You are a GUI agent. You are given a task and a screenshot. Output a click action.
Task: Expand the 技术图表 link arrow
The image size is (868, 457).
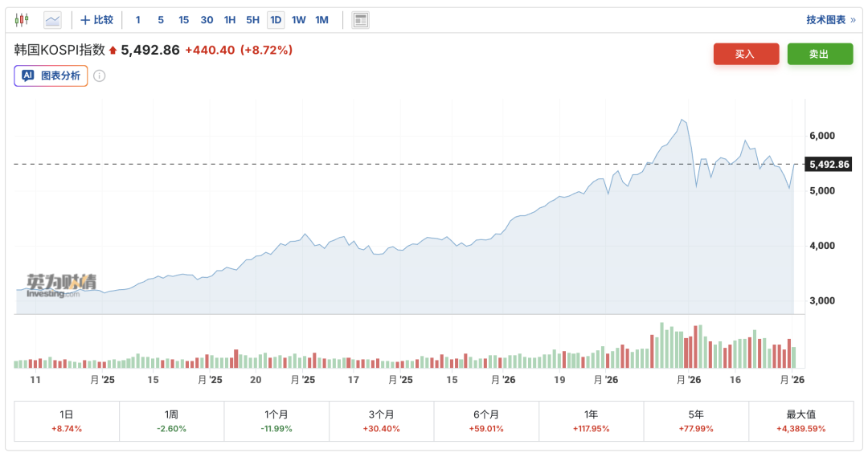(x=854, y=20)
